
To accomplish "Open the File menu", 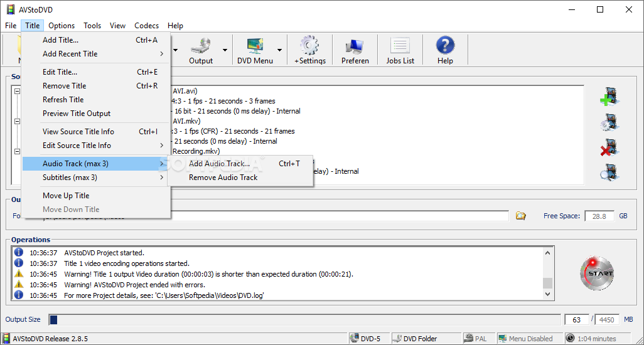I will 11,26.
